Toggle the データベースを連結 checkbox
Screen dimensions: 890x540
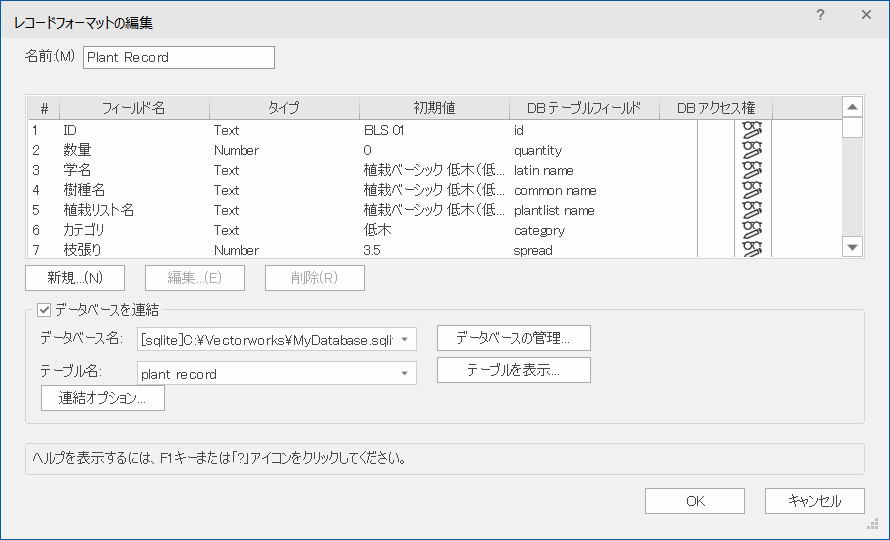pos(44,309)
